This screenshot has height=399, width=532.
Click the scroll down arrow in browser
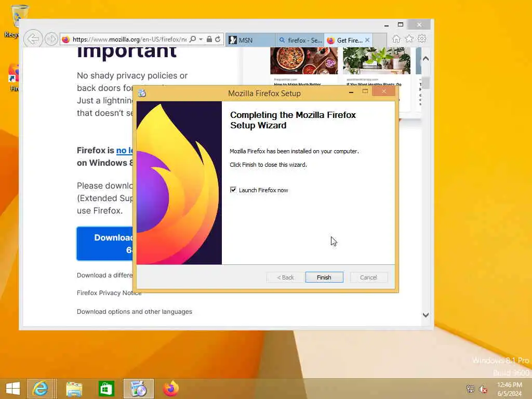click(426, 315)
